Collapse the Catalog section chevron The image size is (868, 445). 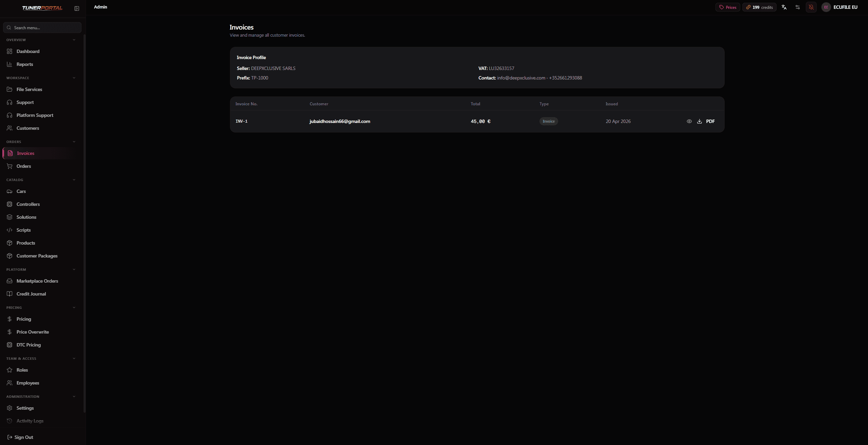tap(74, 180)
